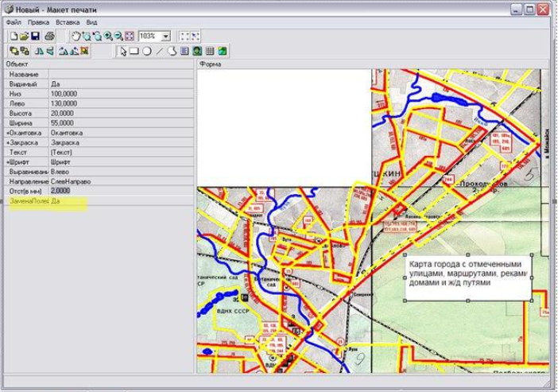Insert a map with green icon
This screenshot has height=392, width=558.
tap(223, 51)
